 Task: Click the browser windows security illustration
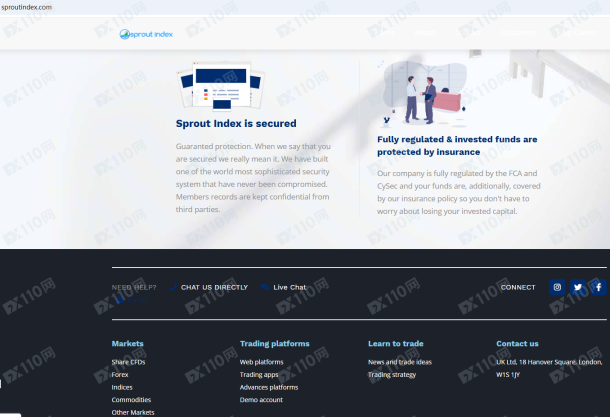click(x=221, y=85)
